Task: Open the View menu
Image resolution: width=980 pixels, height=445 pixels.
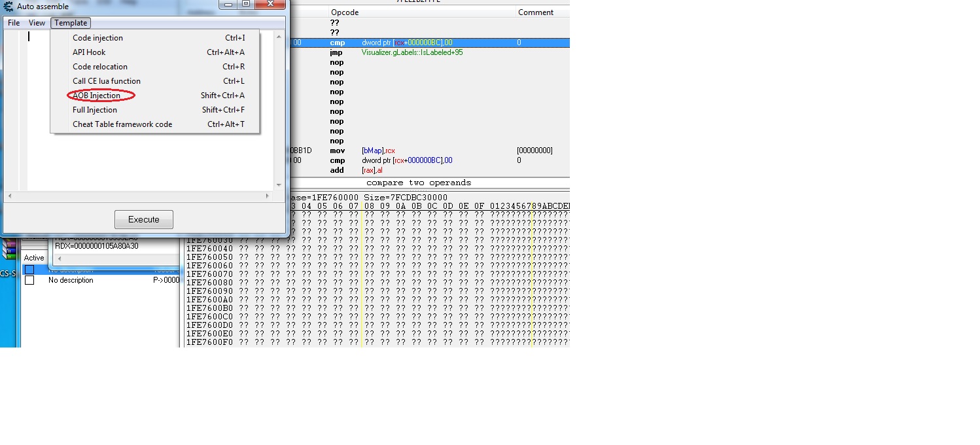Action: click(x=37, y=23)
